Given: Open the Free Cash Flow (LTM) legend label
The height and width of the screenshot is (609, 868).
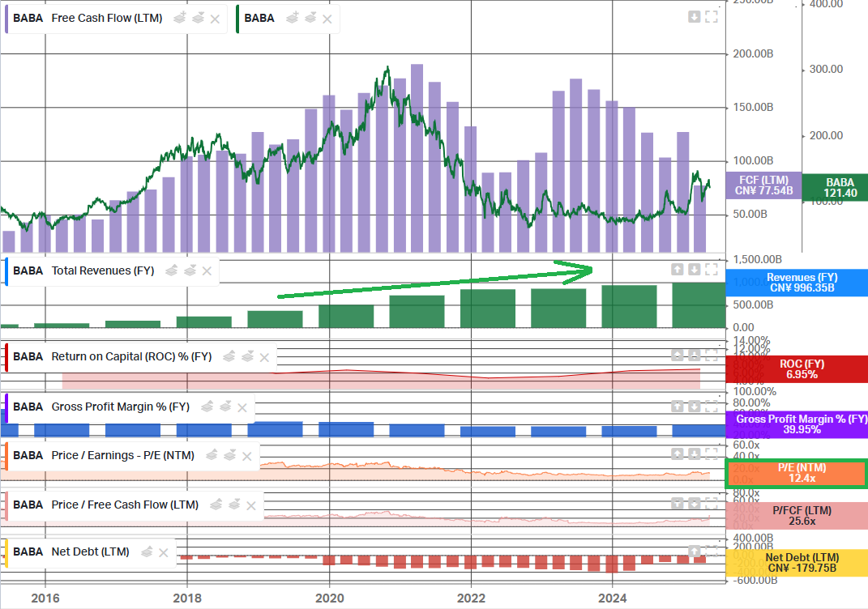Looking at the screenshot, I should coord(107,19).
